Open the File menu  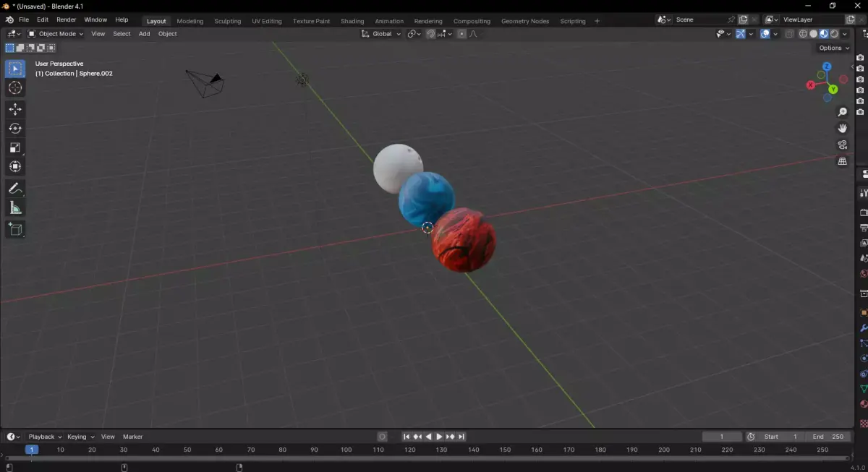pyautogui.click(x=24, y=20)
